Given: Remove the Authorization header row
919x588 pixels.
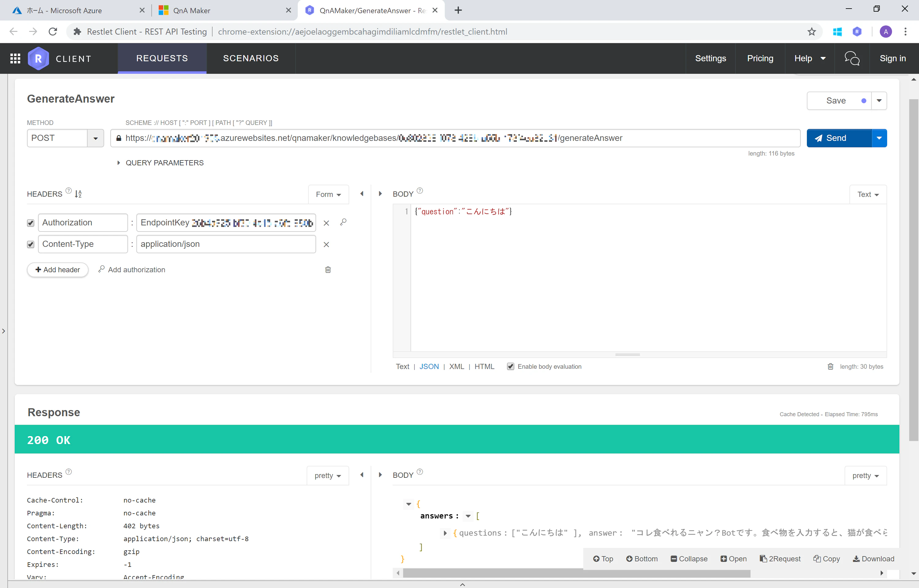Looking at the screenshot, I should pyautogui.click(x=326, y=223).
